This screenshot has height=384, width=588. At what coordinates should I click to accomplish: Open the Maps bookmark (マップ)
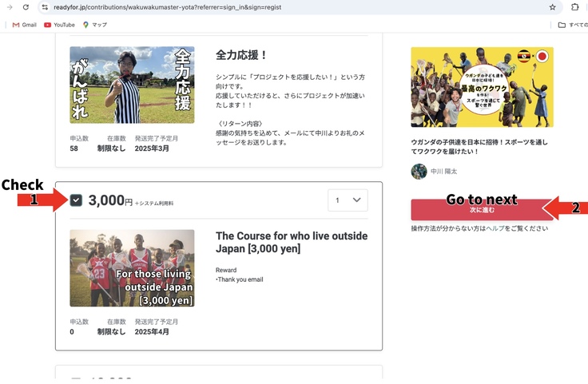pyautogui.click(x=94, y=25)
